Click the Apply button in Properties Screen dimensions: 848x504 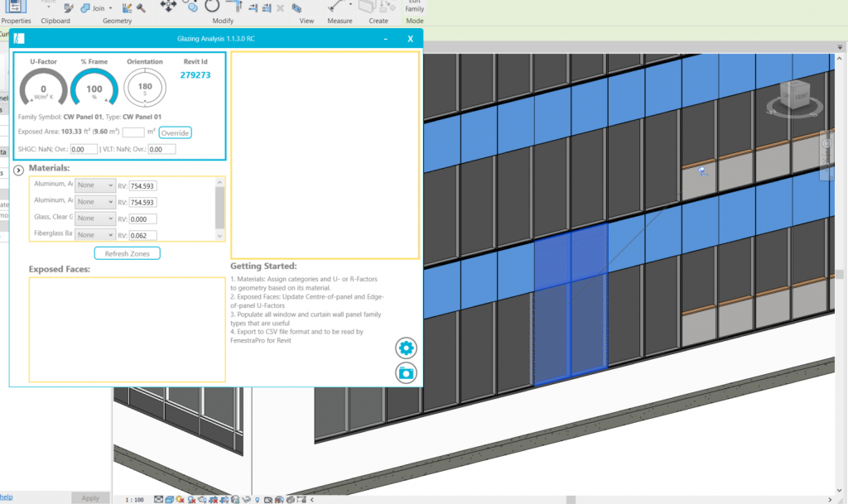click(89, 498)
